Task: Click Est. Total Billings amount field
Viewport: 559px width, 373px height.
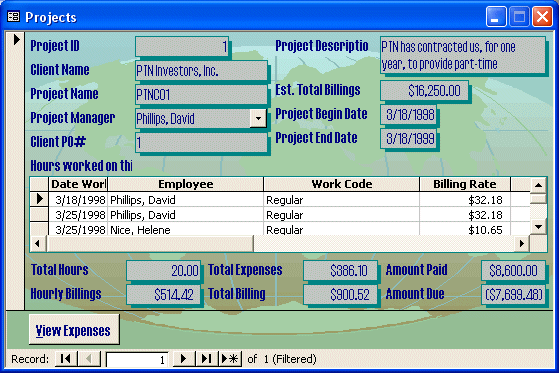Action: point(424,91)
